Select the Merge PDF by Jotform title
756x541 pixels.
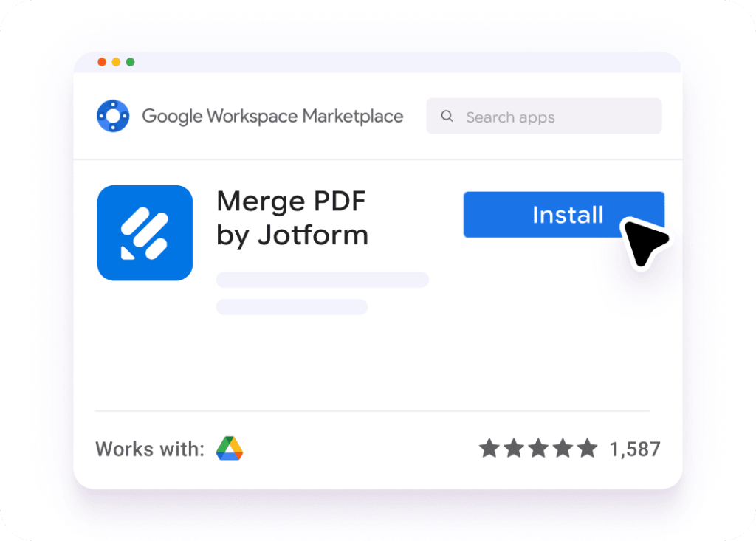coord(292,218)
